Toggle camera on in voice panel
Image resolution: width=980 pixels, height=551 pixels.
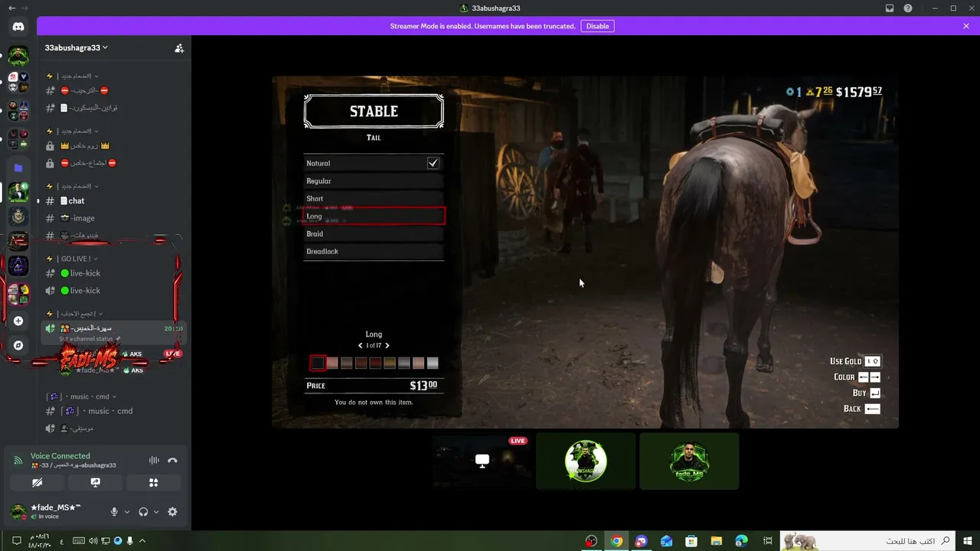click(37, 483)
